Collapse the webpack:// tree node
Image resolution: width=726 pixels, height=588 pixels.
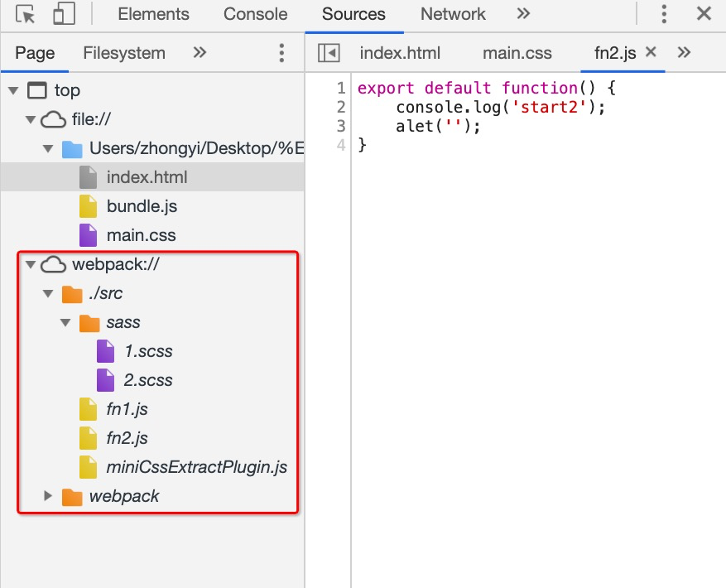(x=31, y=264)
